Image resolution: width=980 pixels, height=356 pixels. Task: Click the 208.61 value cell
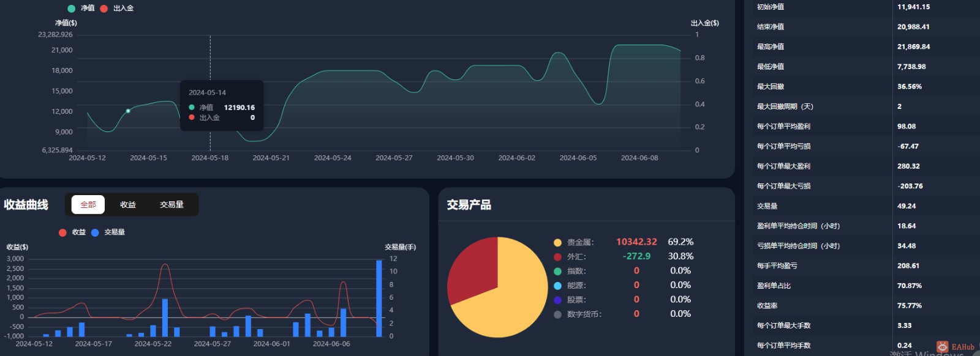point(908,266)
